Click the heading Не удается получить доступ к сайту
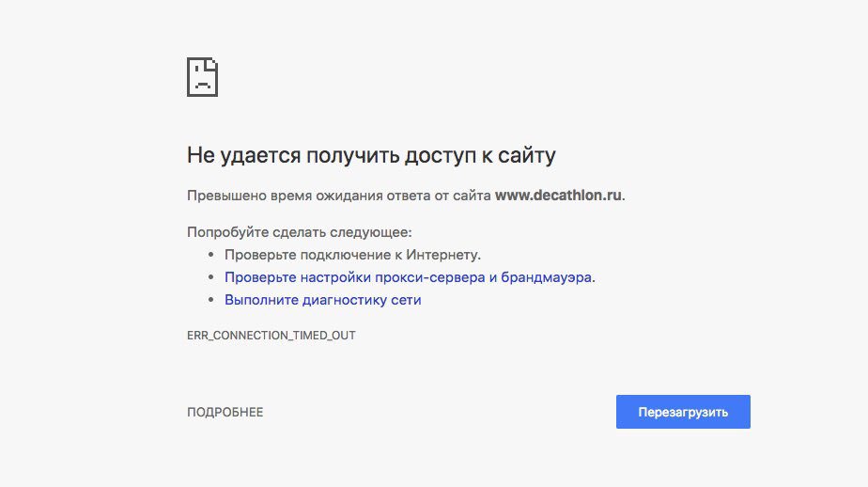 [x=371, y=155]
